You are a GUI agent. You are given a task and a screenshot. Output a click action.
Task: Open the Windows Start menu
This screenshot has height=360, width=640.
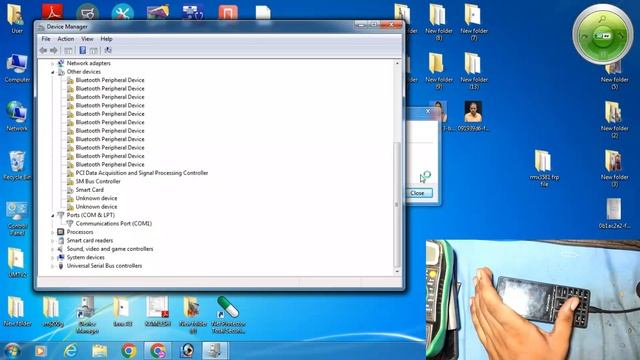coord(12,351)
